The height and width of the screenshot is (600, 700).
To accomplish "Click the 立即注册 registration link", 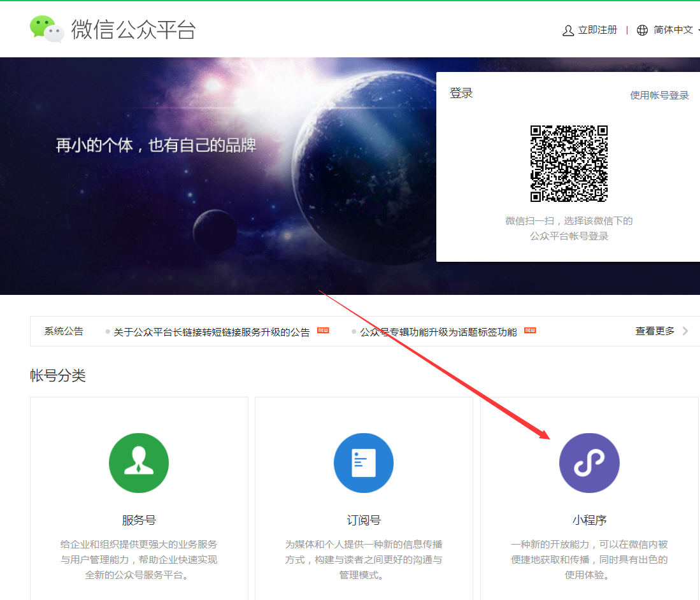I will [597, 29].
